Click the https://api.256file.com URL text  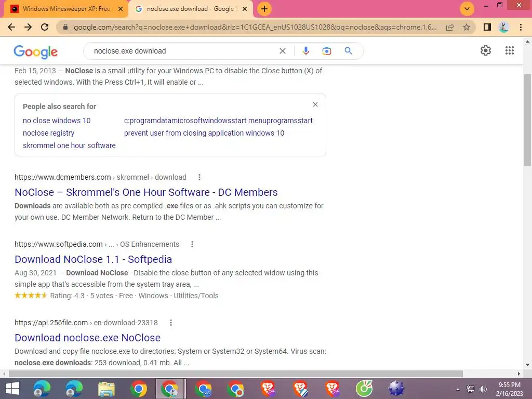tap(51, 323)
